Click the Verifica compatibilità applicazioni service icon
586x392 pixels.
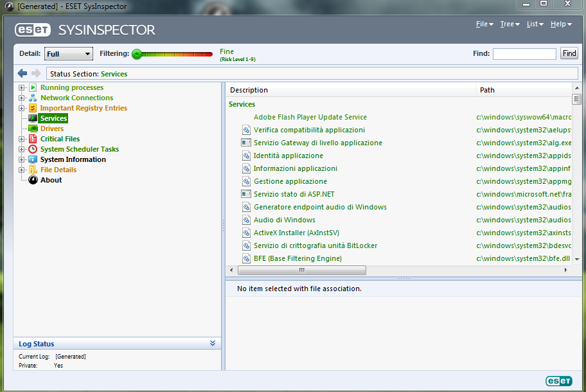pos(246,130)
